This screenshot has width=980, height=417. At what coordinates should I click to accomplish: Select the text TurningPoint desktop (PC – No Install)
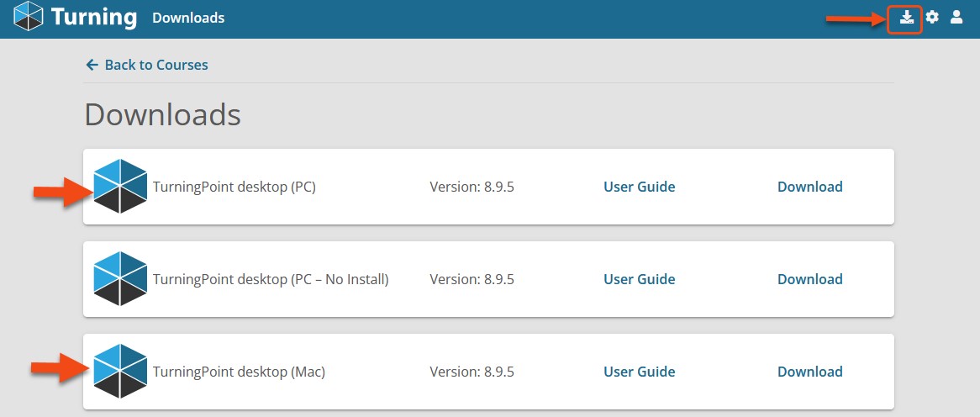(271, 279)
